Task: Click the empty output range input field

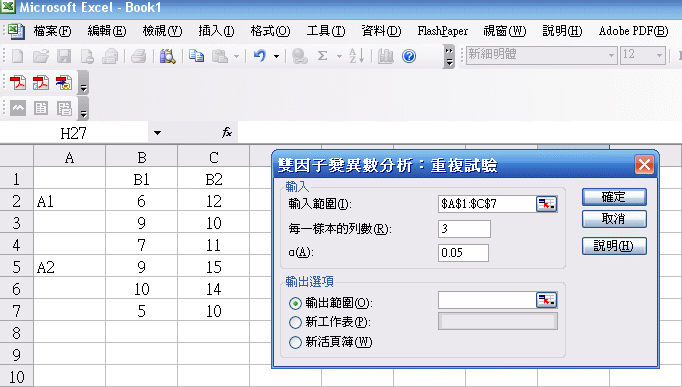Action: (487, 300)
